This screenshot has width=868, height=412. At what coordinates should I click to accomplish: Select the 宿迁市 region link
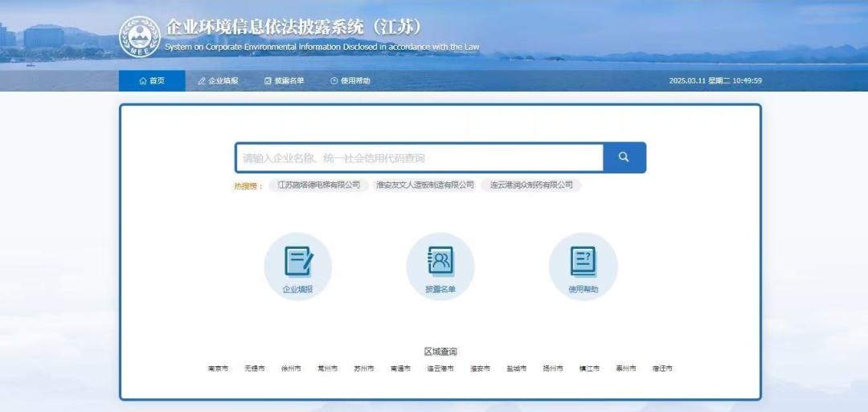(x=662, y=369)
